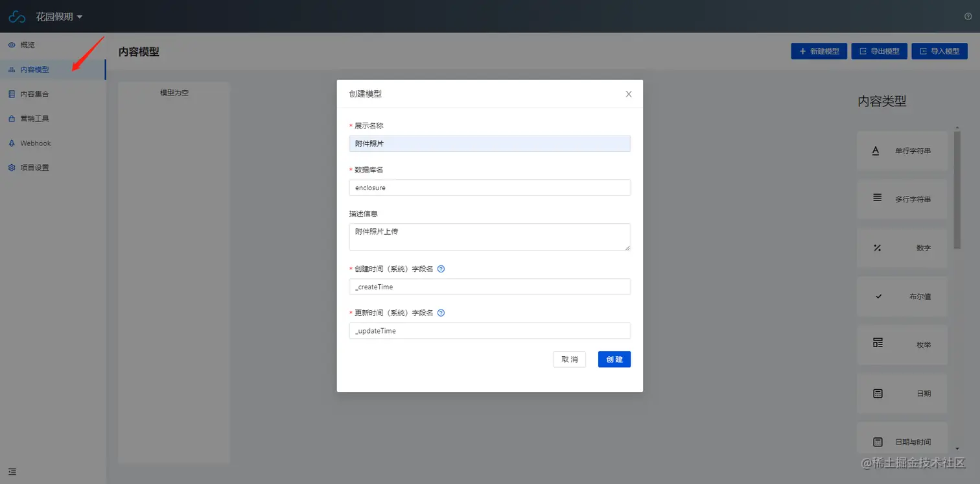This screenshot has width=980, height=484.
Task: Click the cloud logo icon
Action: click(17, 17)
